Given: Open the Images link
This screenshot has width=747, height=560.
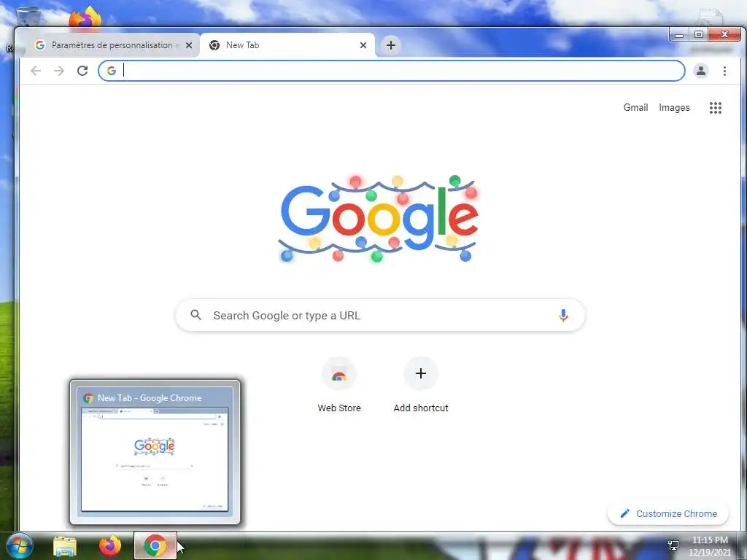Looking at the screenshot, I should coord(674,108).
